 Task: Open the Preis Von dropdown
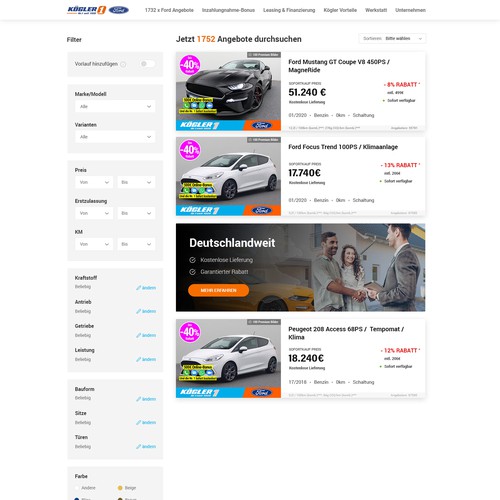click(x=94, y=182)
